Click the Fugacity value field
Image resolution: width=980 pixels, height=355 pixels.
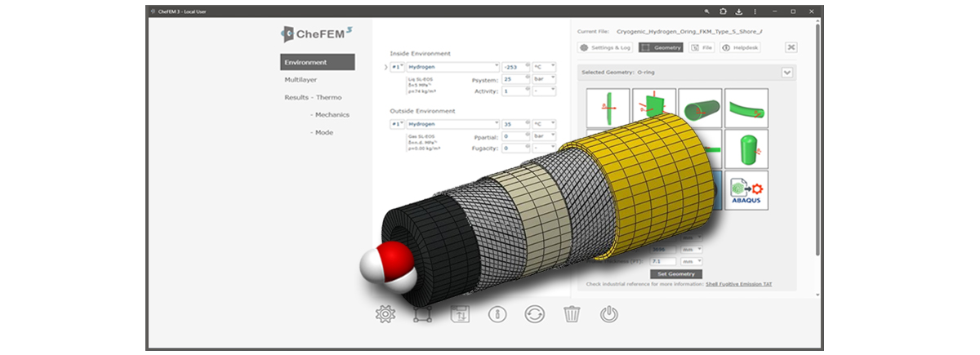(514, 149)
